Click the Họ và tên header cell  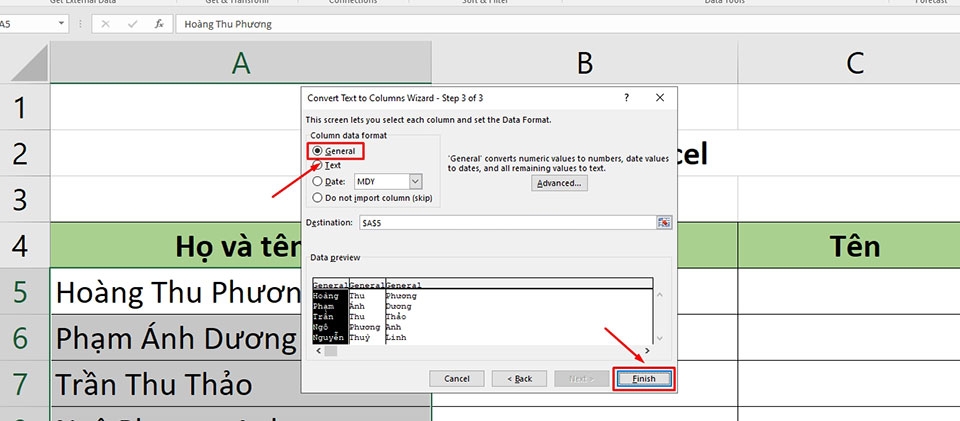click(176, 245)
